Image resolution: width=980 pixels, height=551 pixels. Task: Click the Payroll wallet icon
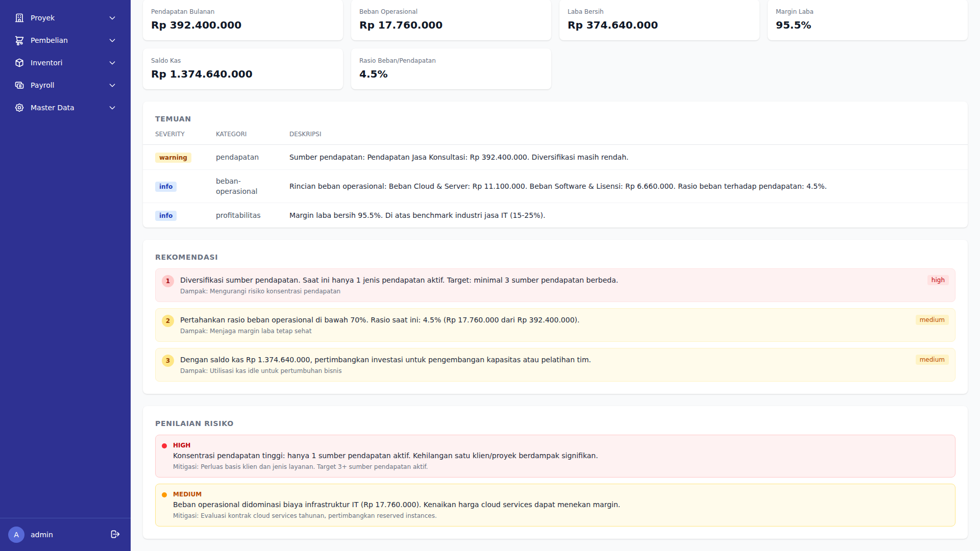coord(19,85)
